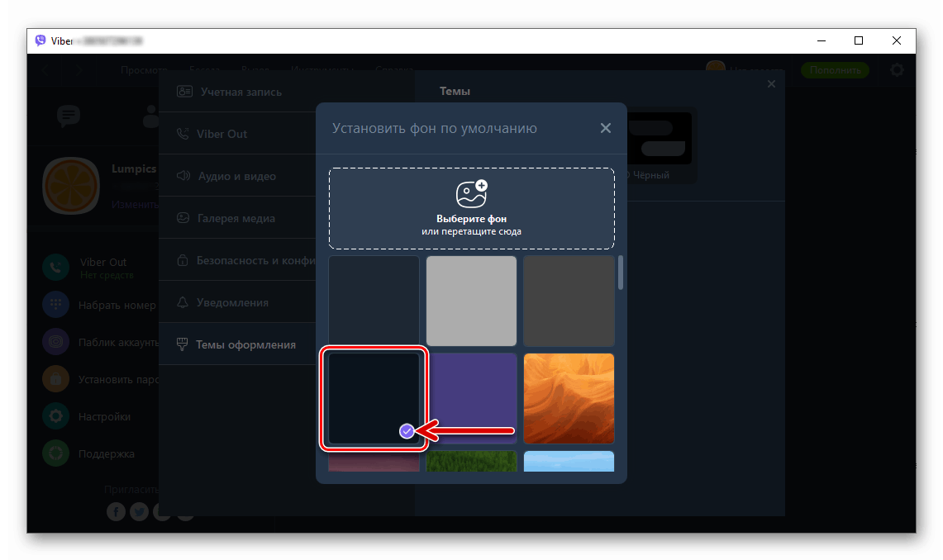Click the 'Изменить' profile link

click(x=135, y=204)
